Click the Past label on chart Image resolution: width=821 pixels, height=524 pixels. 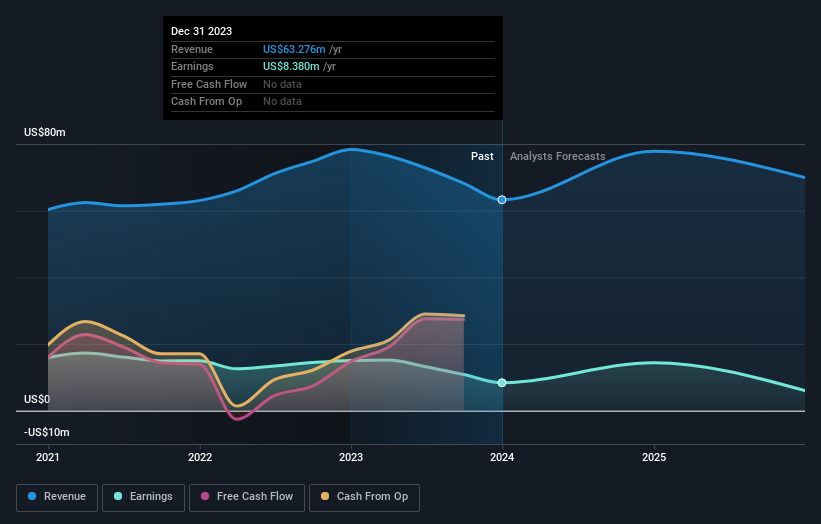pyautogui.click(x=482, y=157)
